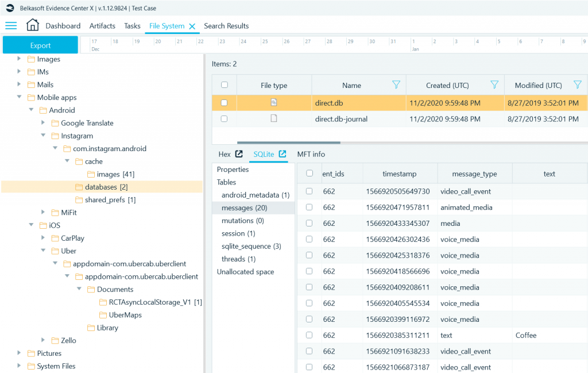The height and width of the screenshot is (373, 588).
Task: Click the direct.db file type icon
Action: point(274,103)
